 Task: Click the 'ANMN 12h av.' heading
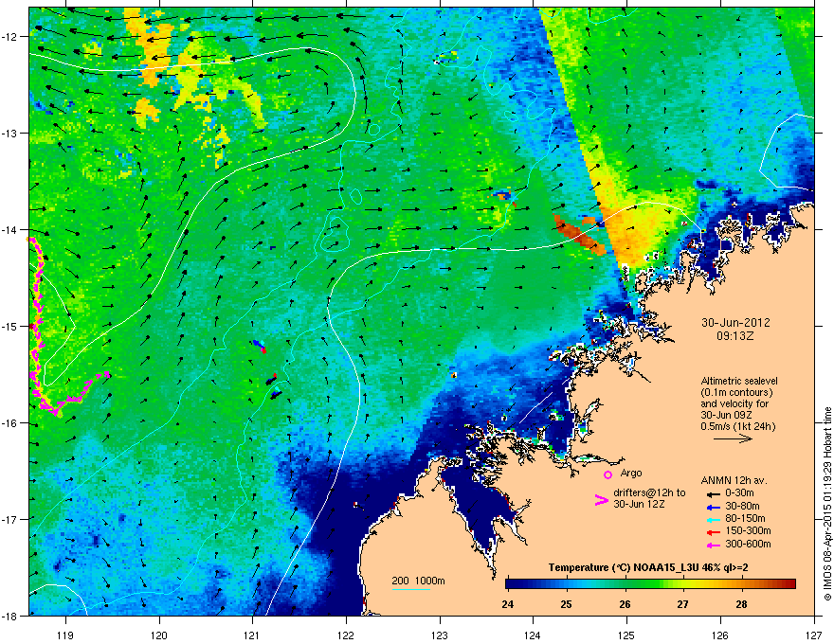point(734,480)
